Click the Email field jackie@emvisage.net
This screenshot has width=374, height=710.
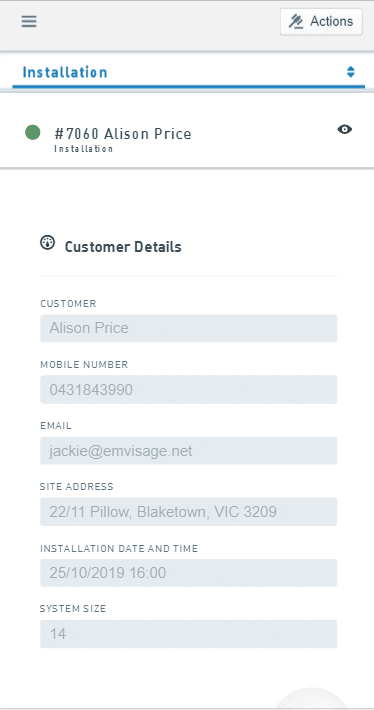click(188, 451)
